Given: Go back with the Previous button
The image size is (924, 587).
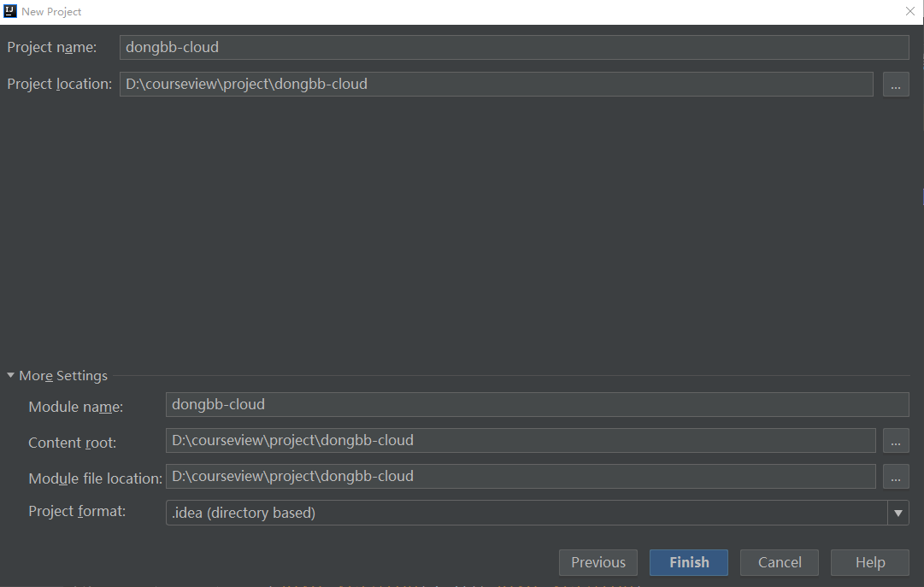Looking at the screenshot, I should [598, 562].
